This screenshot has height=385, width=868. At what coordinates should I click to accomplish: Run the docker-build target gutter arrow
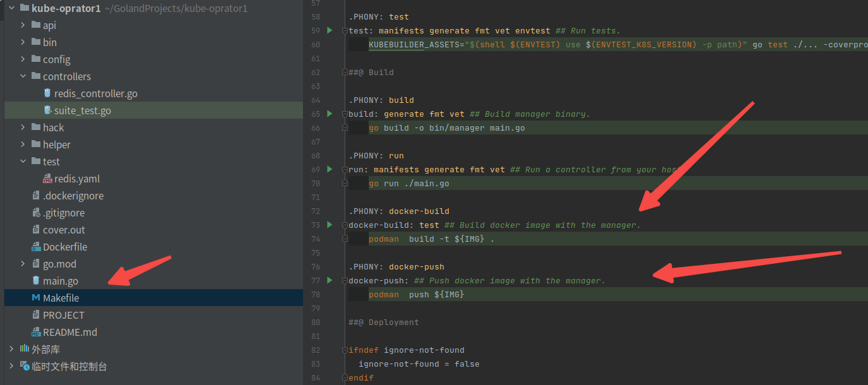[x=330, y=225]
